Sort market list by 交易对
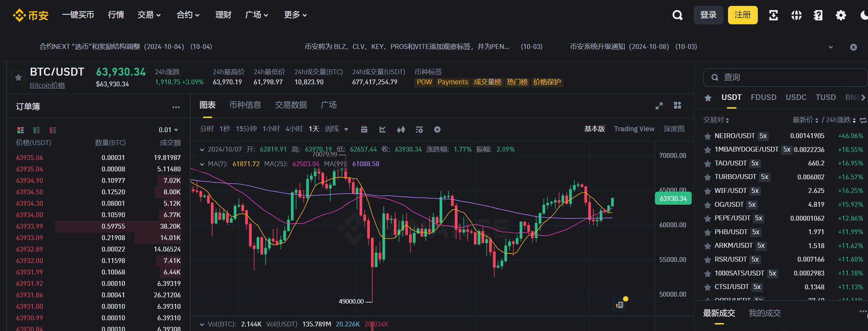This screenshot has width=868, height=331. [716, 120]
